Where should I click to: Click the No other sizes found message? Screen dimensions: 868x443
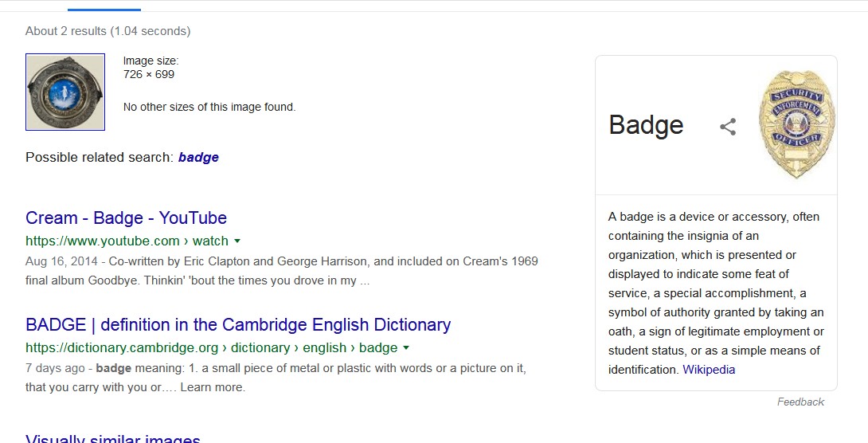[x=209, y=107]
